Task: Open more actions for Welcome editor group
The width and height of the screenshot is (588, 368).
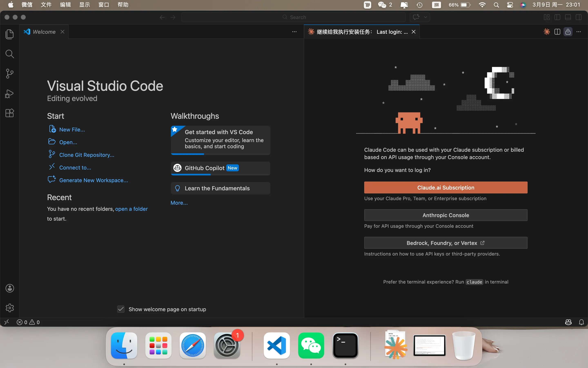Action: point(294,32)
